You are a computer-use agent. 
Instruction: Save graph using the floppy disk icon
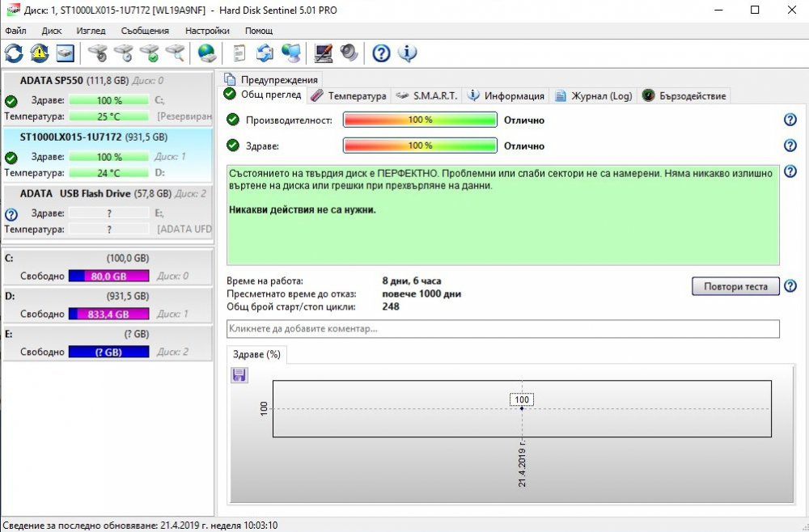point(239,374)
